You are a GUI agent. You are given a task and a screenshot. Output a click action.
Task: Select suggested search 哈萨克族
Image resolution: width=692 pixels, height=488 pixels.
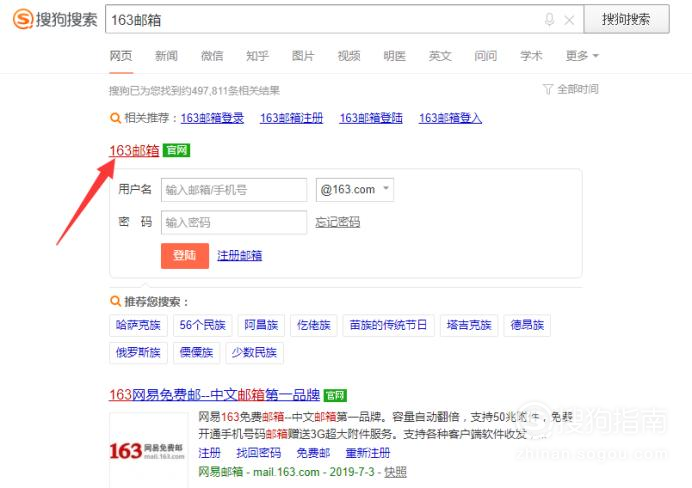coord(138,326)
